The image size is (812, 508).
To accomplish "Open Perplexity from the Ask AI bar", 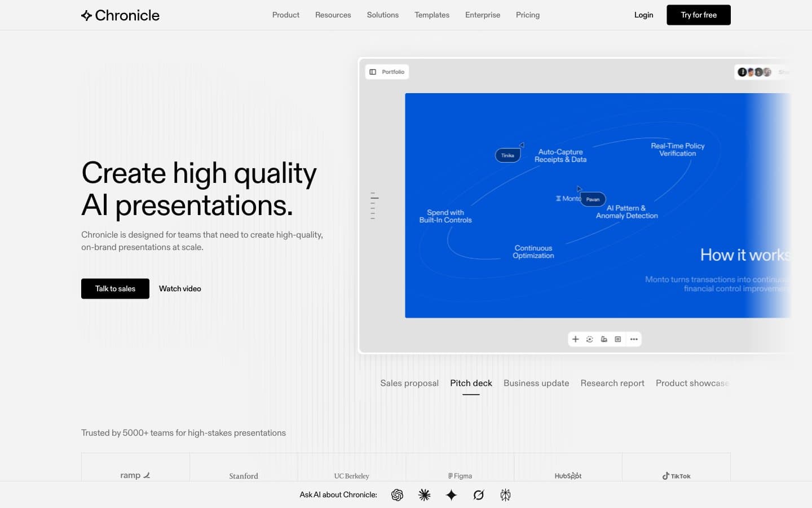I will tap(505, 495).
